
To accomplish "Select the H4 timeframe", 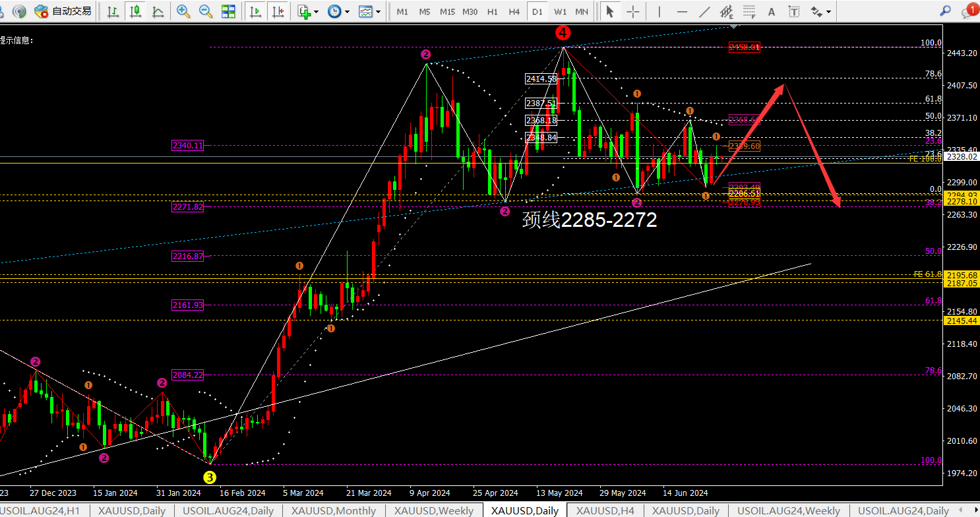I will (x=514, y=11).
